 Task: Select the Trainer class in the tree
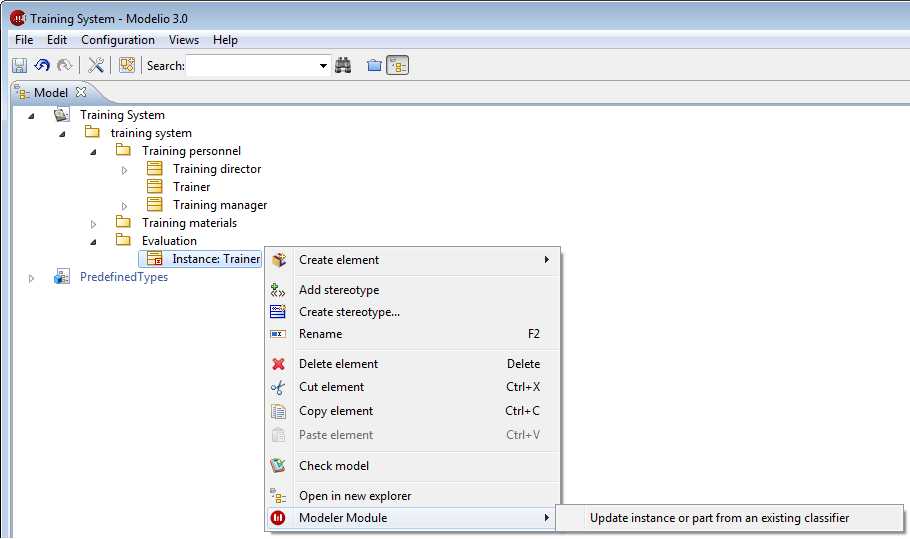click(191, 187)
